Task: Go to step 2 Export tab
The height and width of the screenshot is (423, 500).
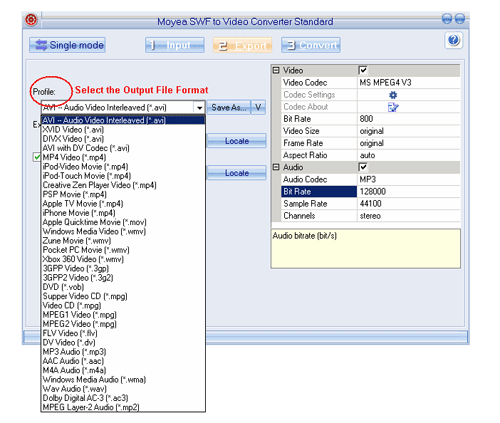Action: pos(243,45)
